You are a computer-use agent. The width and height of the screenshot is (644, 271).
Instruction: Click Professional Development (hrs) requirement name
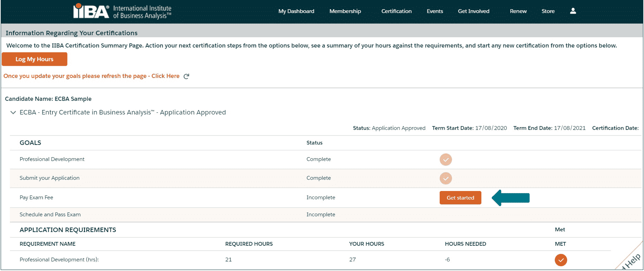pos(59,260)
